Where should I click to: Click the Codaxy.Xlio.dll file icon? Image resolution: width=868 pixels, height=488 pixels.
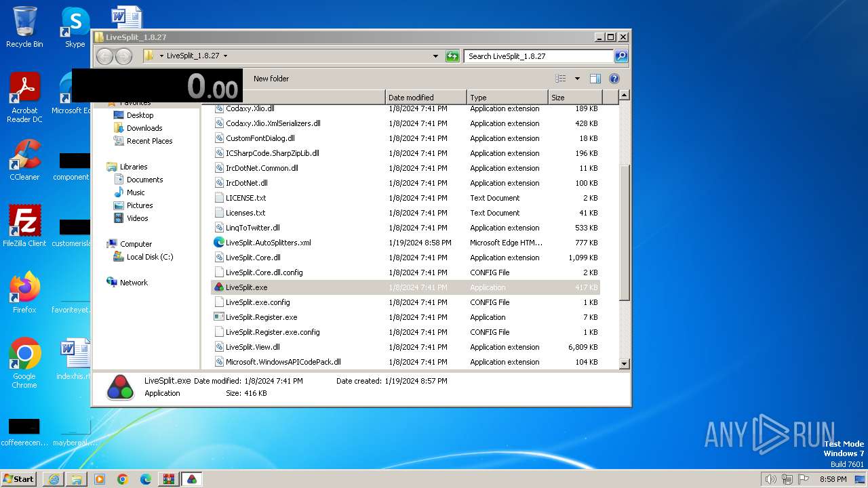(219, 108)
